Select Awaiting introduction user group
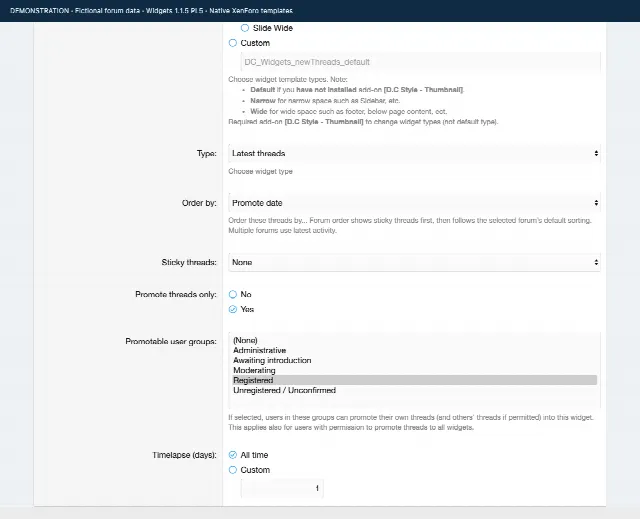Viewport: 640px width, 519px height. tap(415, 360)
